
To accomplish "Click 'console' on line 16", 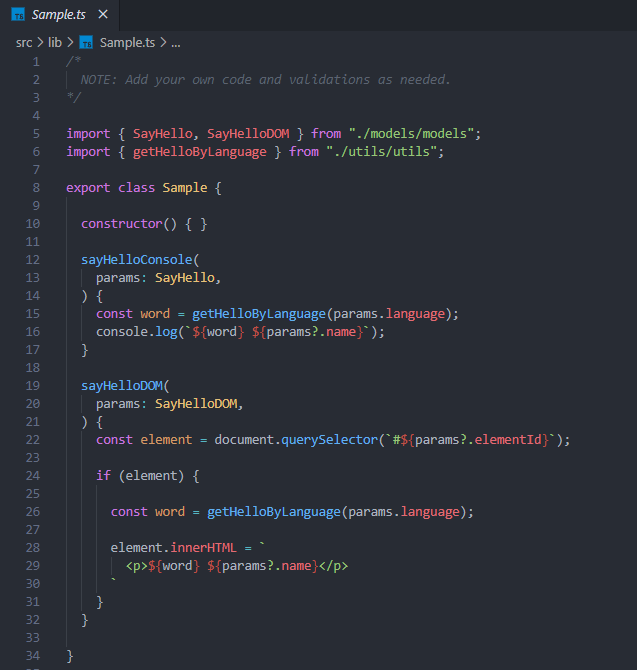I will 122,332.
